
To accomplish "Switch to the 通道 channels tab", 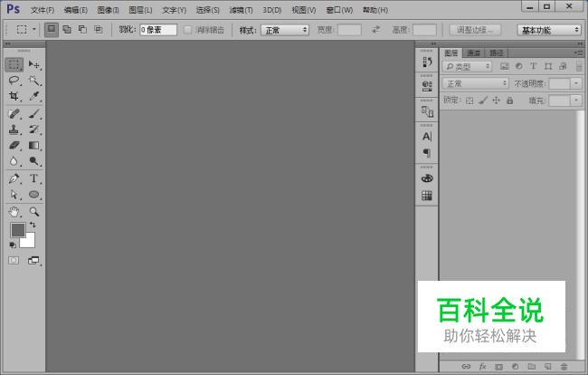I will click(x=474, y=53).
